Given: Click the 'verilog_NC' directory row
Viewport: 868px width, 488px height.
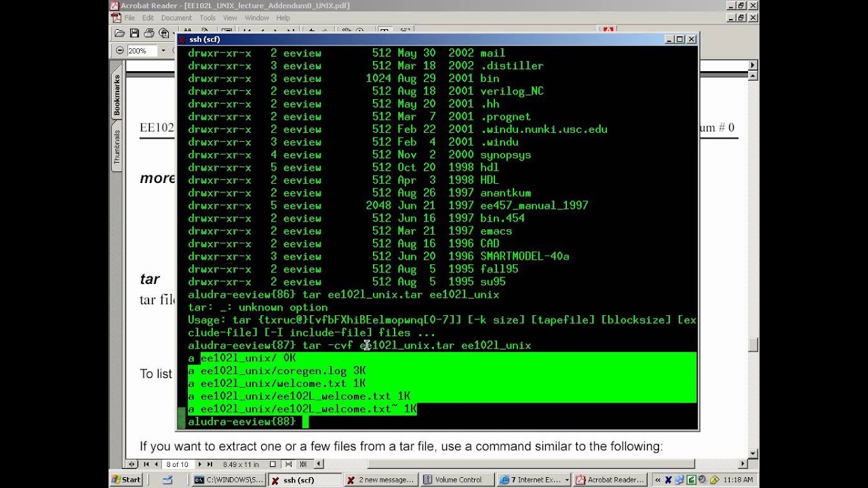Looking at the screenshot, I should (366, 91).
